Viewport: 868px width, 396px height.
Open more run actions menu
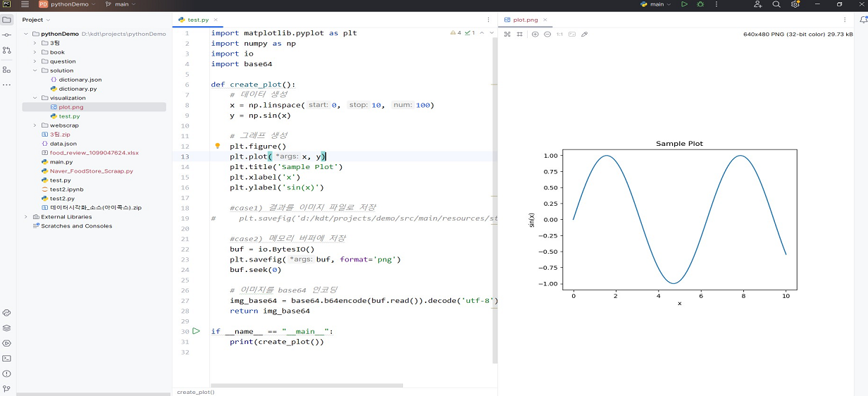(715, 4)
